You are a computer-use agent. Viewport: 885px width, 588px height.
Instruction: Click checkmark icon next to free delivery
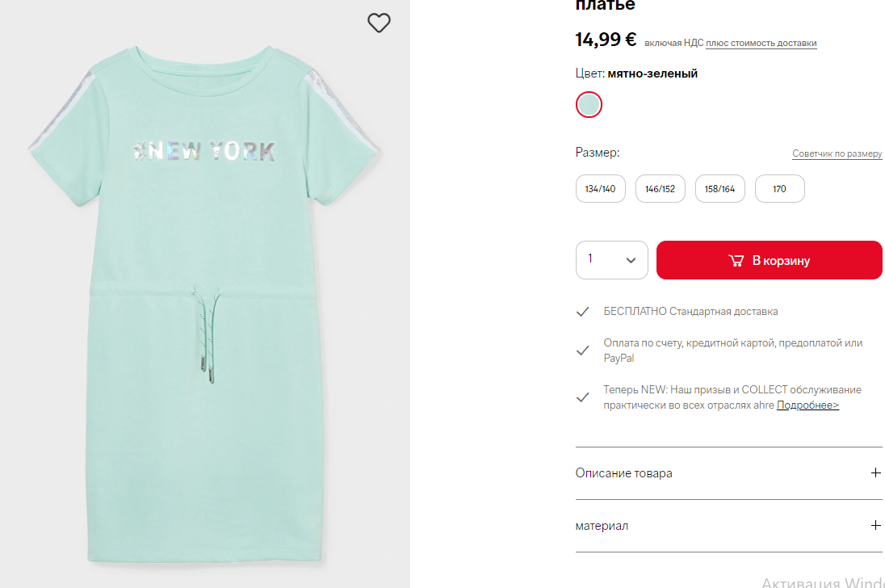582,312
